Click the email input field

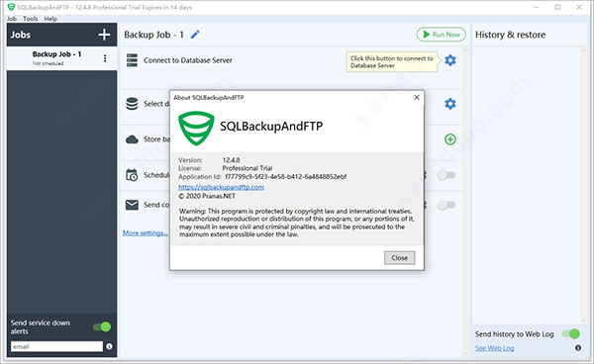[56, 346]
